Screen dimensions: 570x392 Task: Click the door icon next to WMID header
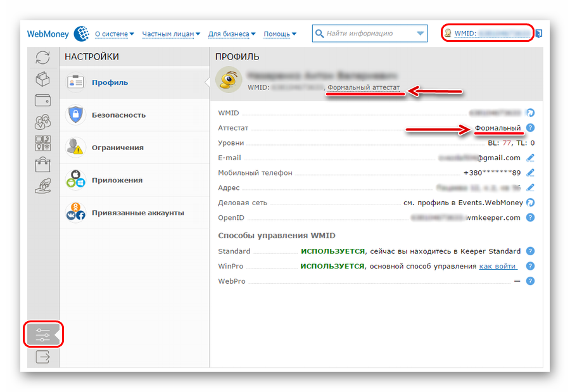(x=539, y=34)
